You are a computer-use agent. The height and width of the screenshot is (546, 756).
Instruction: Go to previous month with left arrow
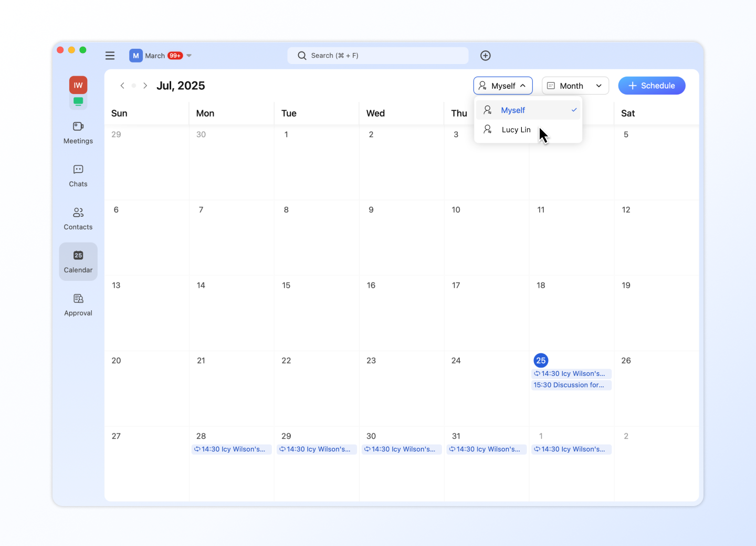[122, 86]
